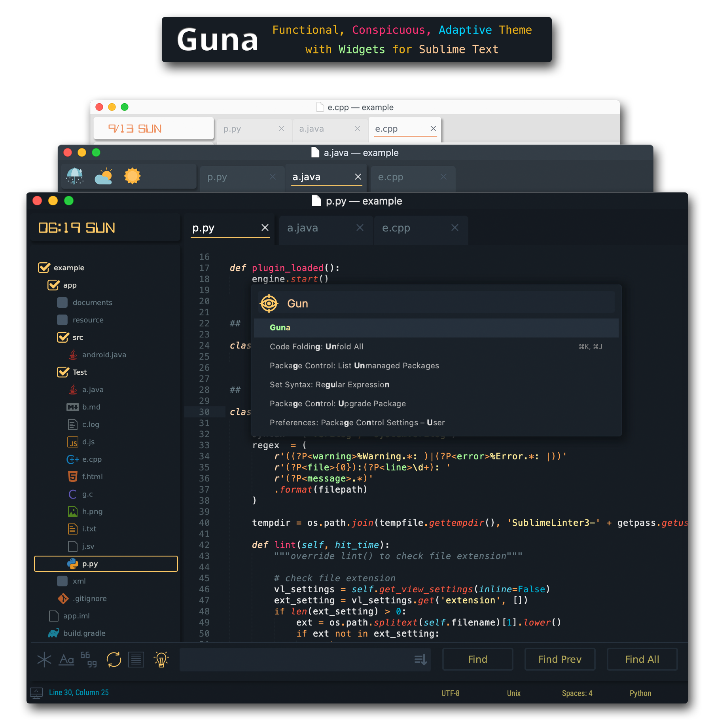Toggle regular expression search icon

(x=44, y=660)
